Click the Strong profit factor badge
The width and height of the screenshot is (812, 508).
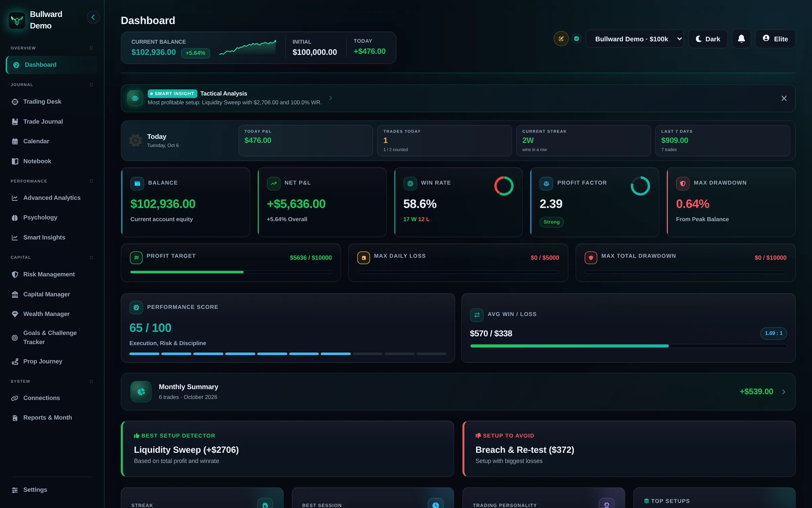click(x=551, y=222)
